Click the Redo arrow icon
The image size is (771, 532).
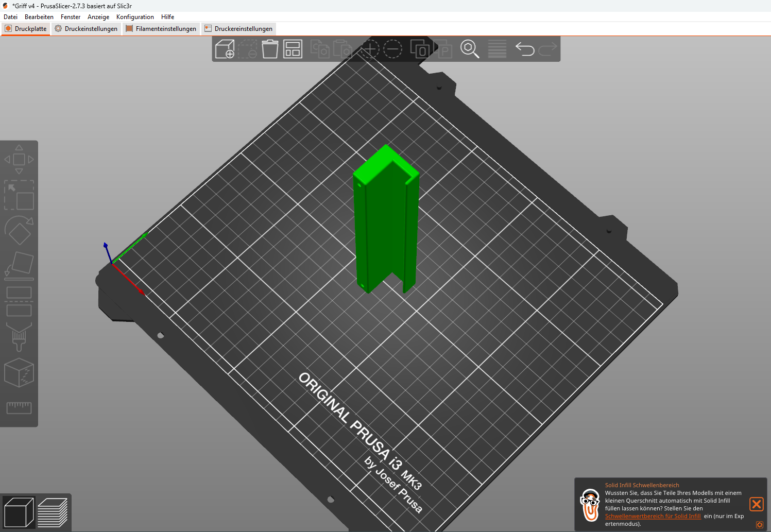(x=548, y=49)
